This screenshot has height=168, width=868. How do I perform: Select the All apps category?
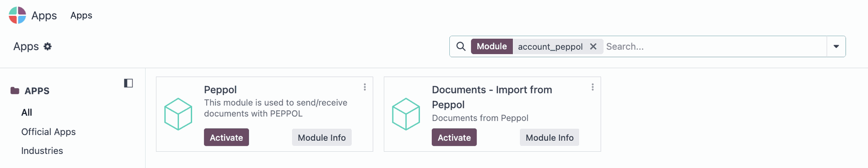click(x=27, y=112)
